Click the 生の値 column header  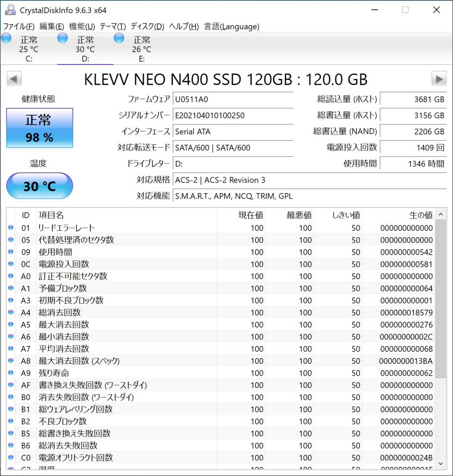pos(399,215)
